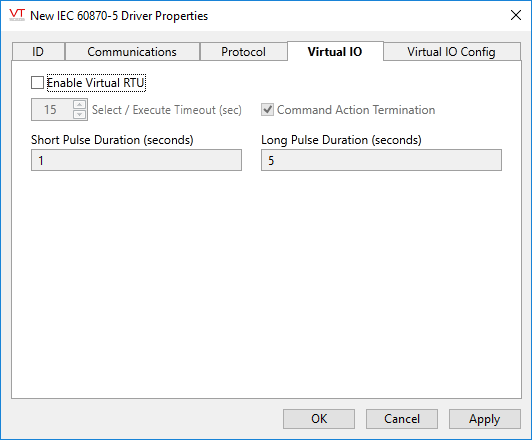This screenshot has width=532, height=440.
Task: Switch to the ID tab
Action: pyautogui.click(x=38, y=52)
